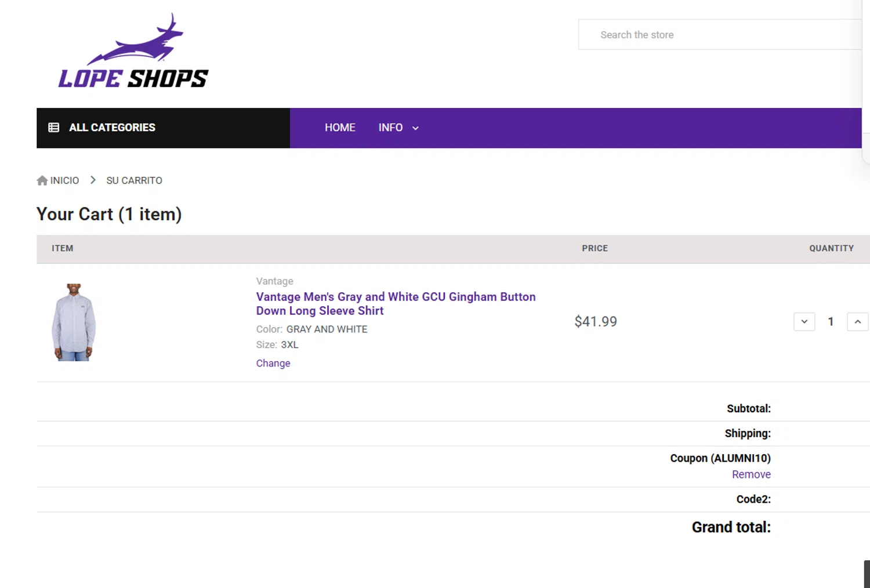The width and height of the screenshot is (870, 588).
Task: Open the INFO nav item
Action: click(390, 128)
